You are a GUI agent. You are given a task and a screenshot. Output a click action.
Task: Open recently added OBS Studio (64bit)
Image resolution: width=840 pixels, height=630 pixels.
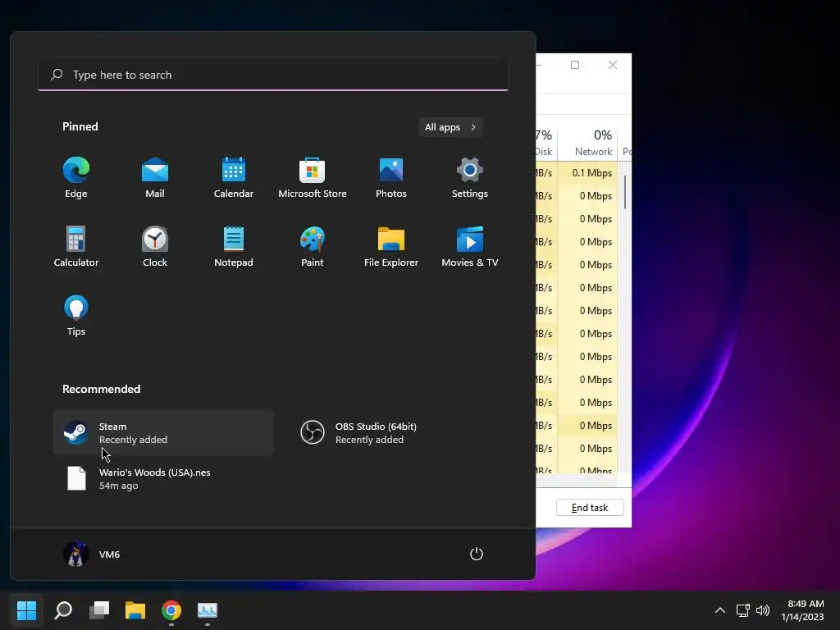tap(399, 433)
